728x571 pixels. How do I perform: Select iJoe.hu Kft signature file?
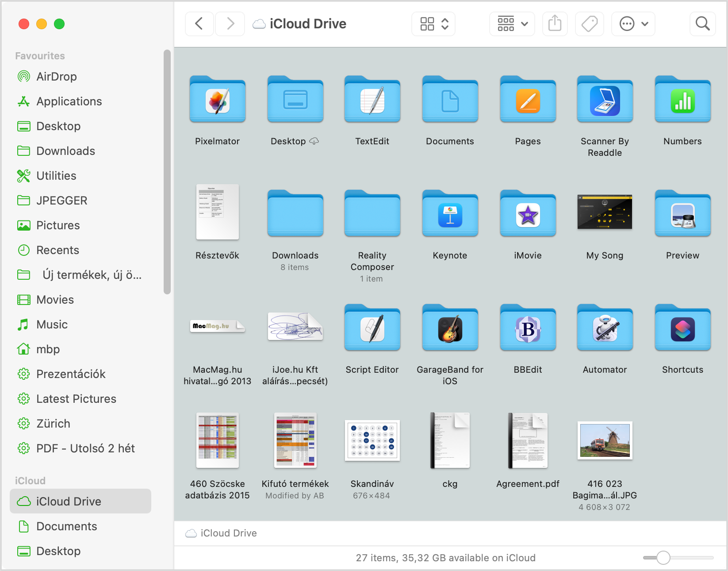click(x=295, y=326)
